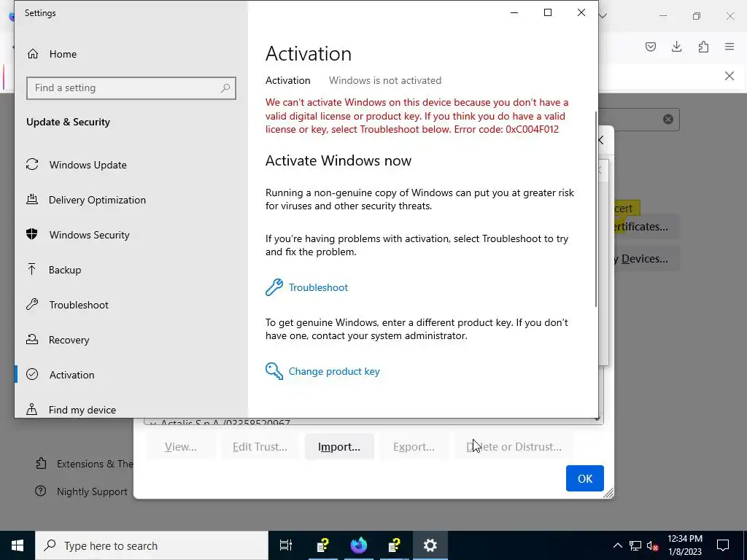The image size is (747, 560).
Task: Click the muted volume tray icon
Action: pos(653,545)
